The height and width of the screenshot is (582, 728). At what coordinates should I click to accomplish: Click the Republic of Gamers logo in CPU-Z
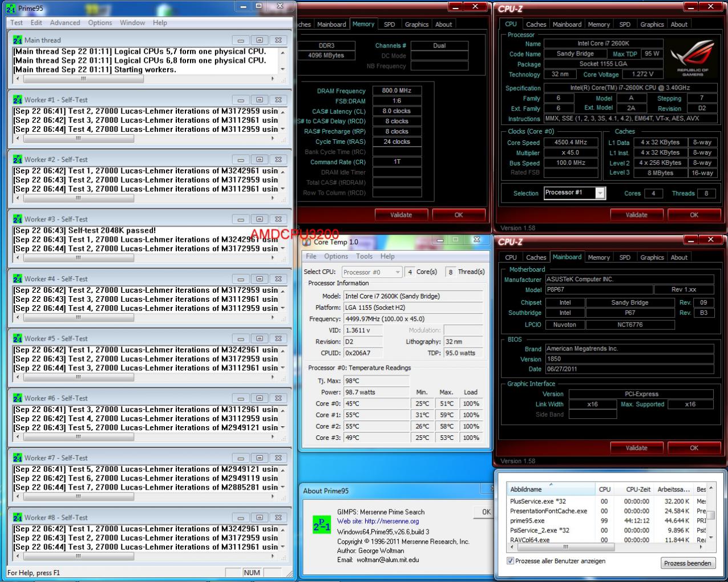(692, 58)
